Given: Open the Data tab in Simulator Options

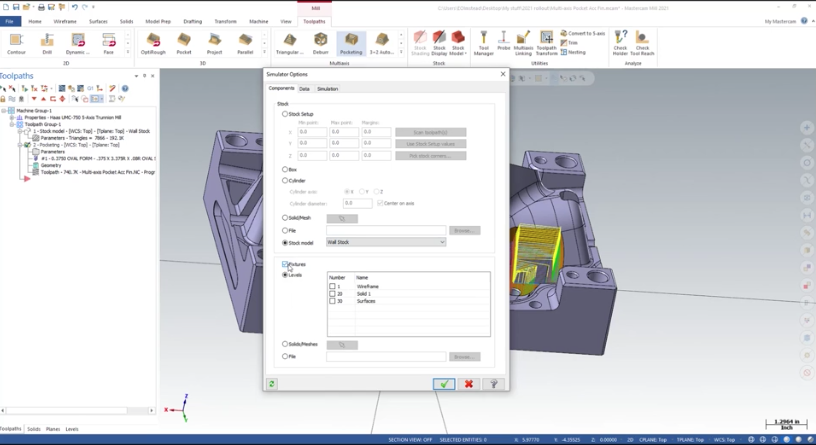Looking at the screenshot, I should (x=304, y=89).
